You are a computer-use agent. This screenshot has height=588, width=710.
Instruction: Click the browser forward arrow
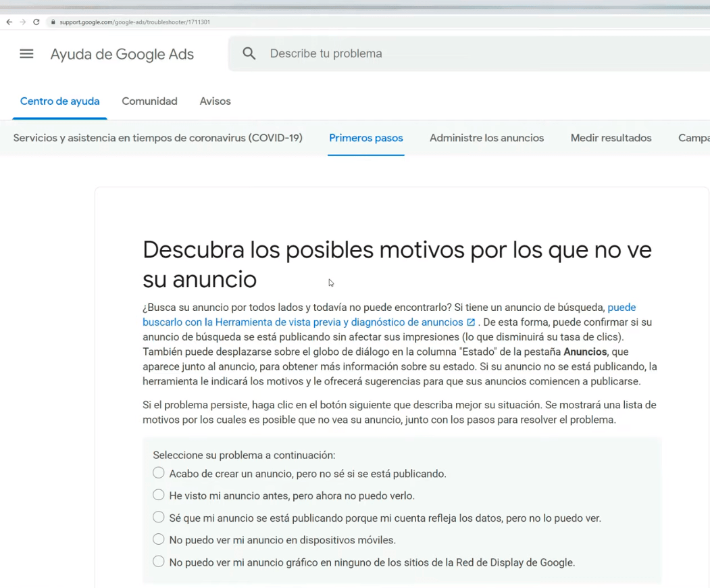coord(23,22)
